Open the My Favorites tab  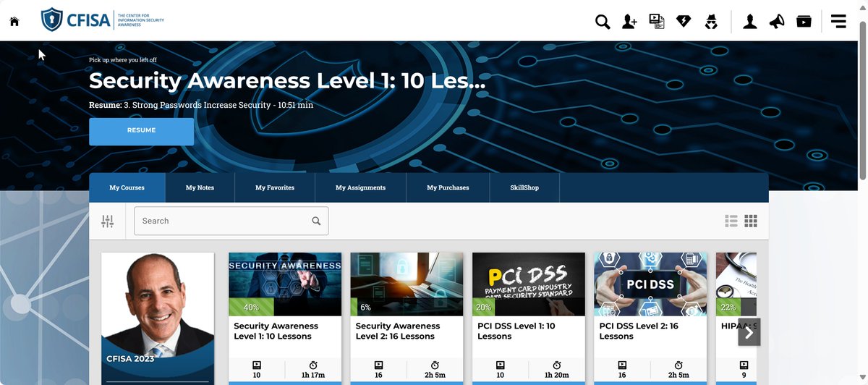pos(275,187)
